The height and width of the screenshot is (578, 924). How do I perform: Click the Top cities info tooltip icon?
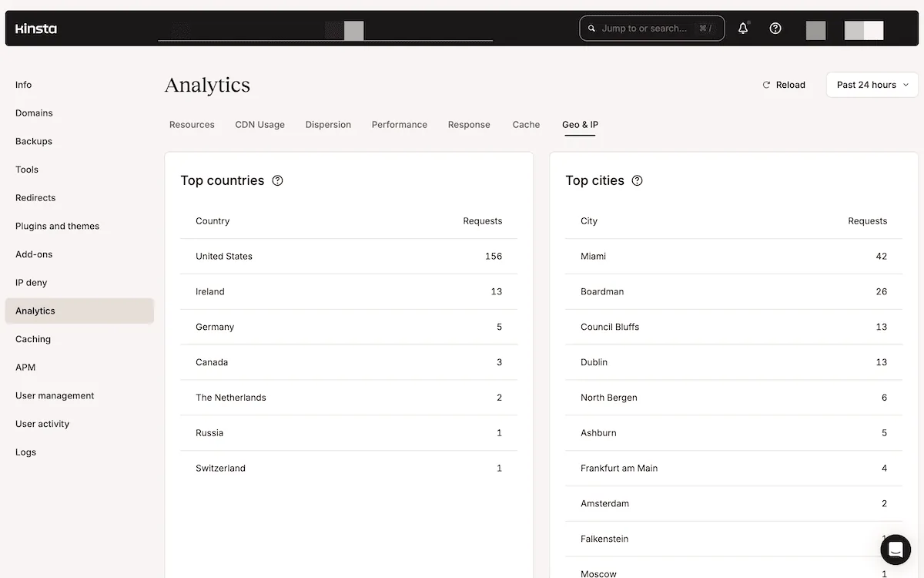click(637, 180)
